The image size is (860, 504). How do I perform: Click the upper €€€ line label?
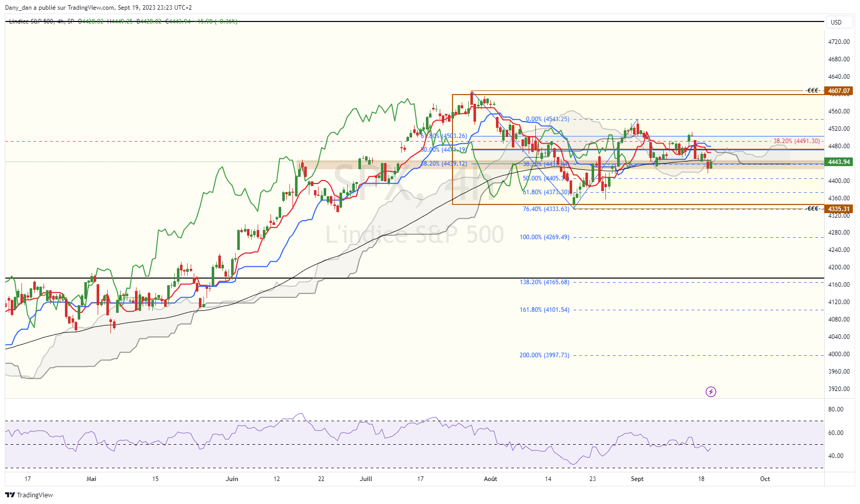[813, 90]
